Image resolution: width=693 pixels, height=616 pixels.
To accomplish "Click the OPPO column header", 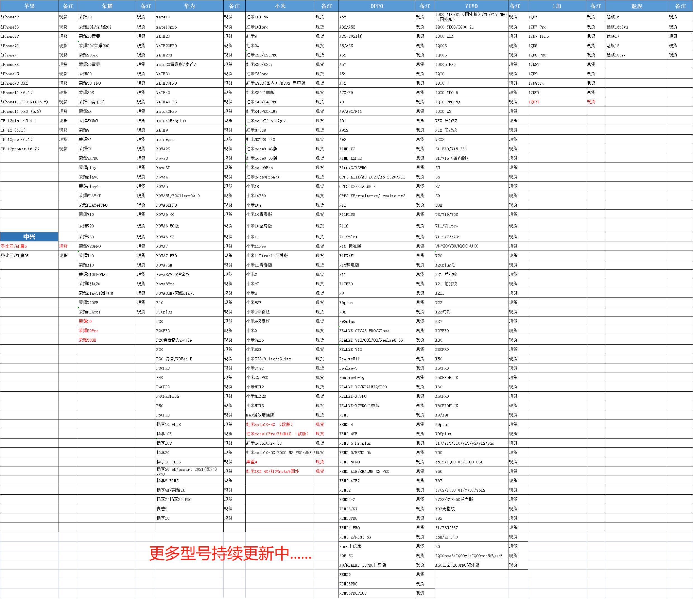I will (376, 6).
